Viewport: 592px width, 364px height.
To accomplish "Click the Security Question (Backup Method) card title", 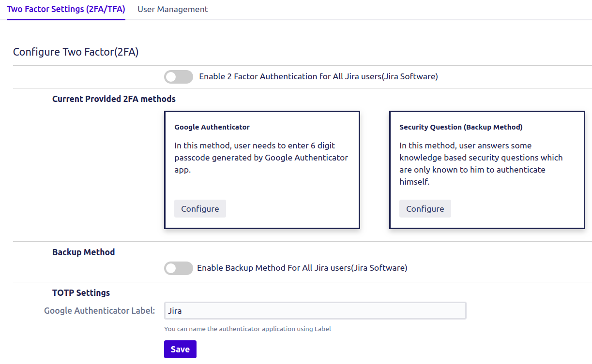I will point(461,127).
